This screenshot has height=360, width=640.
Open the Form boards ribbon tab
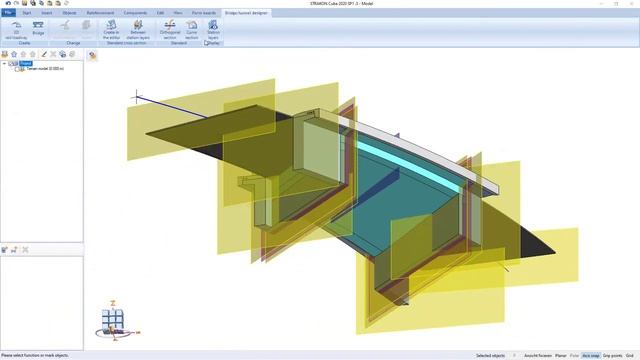coord(204,13)
